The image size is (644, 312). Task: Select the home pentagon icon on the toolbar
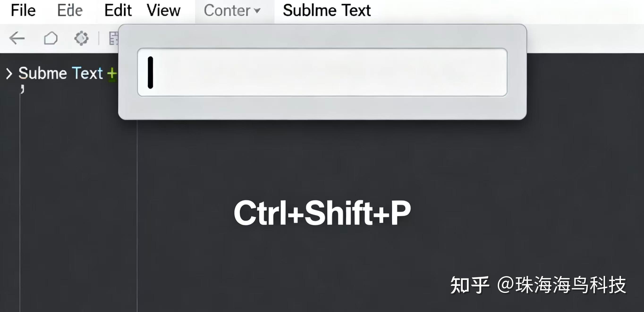click(x=51, y=38)
